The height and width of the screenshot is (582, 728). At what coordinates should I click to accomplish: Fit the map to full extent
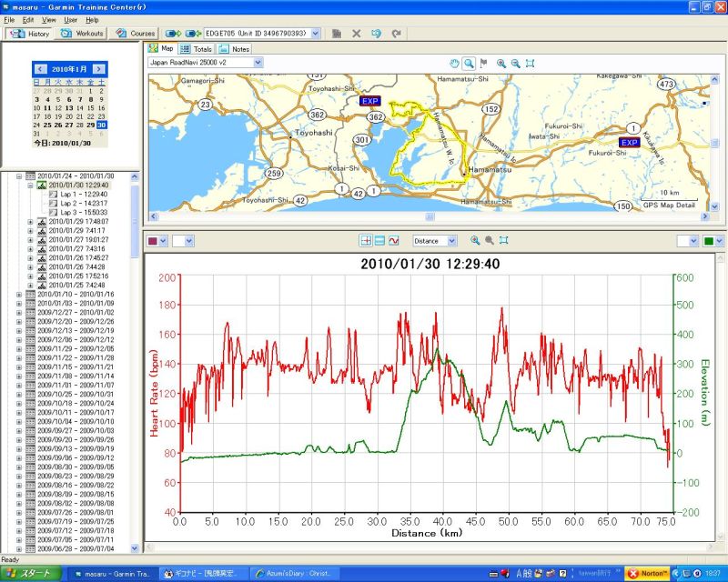[530, 64]
